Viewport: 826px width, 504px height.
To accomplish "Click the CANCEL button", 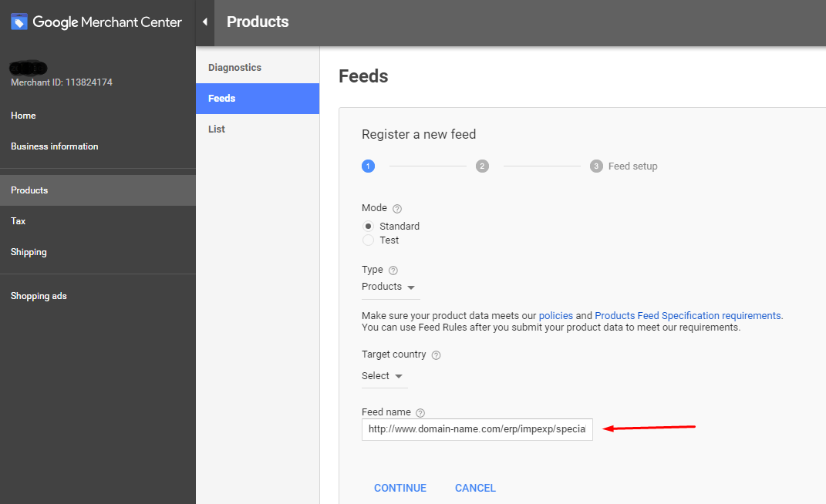I will pos(475,488).
